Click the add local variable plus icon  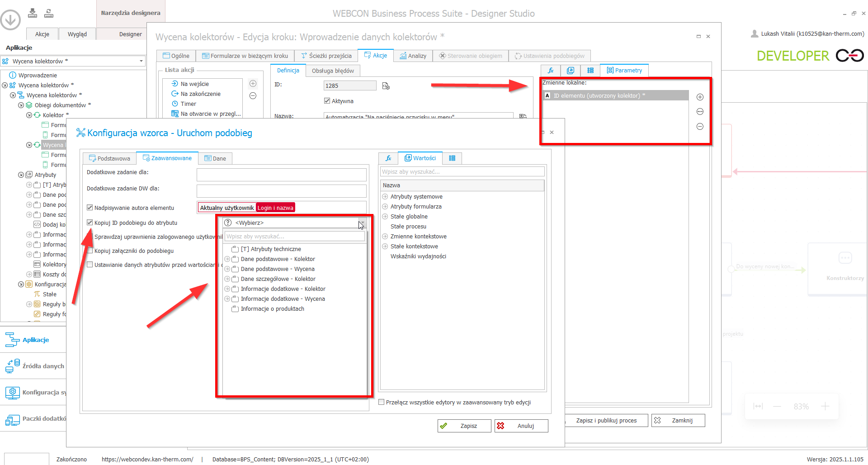click(700, 97)
